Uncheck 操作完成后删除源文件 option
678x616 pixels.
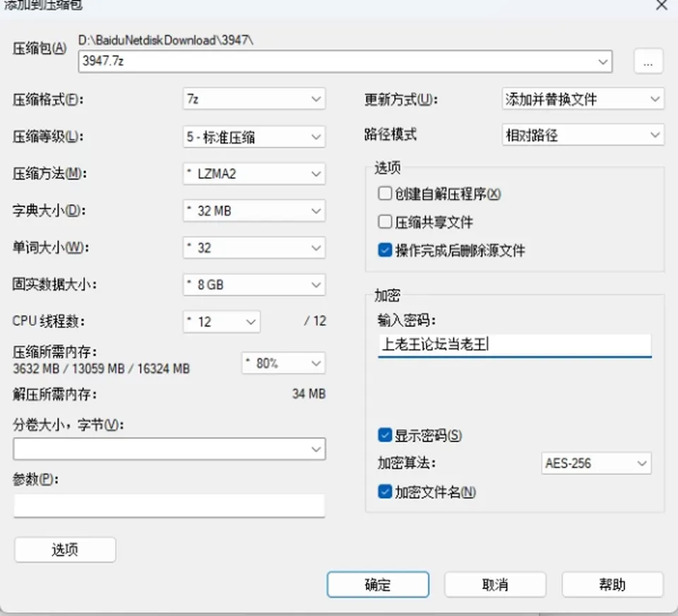[x=385, y=250]
